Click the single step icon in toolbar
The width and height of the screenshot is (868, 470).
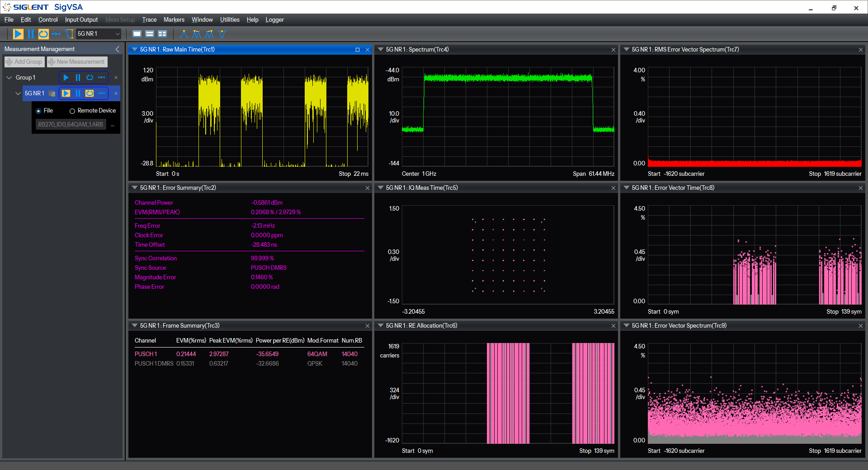(56, 34)
